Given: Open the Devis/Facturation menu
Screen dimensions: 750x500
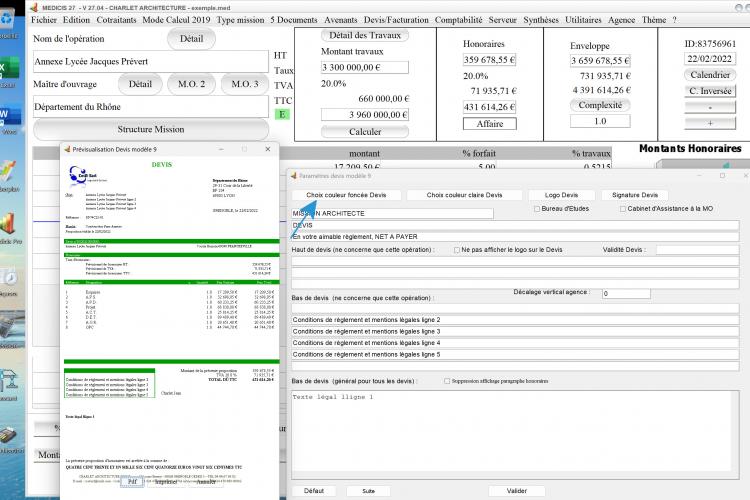Looking at the screenshot, I should point(396,20).
